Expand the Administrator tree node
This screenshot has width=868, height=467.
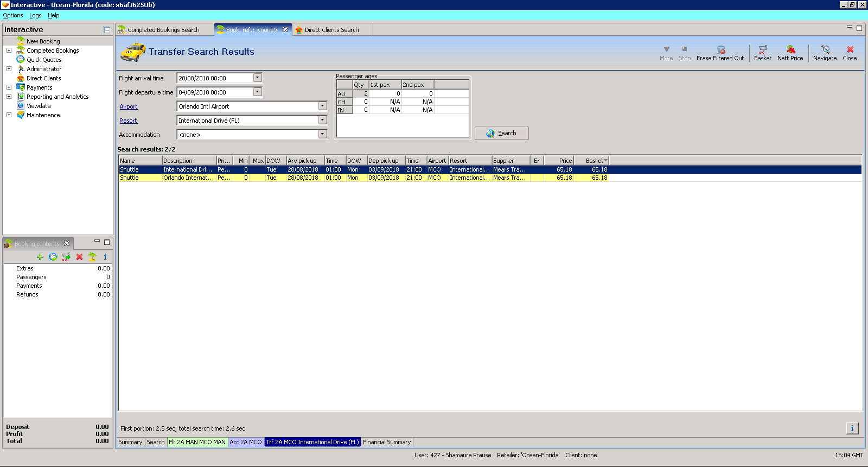coord(9,69)
